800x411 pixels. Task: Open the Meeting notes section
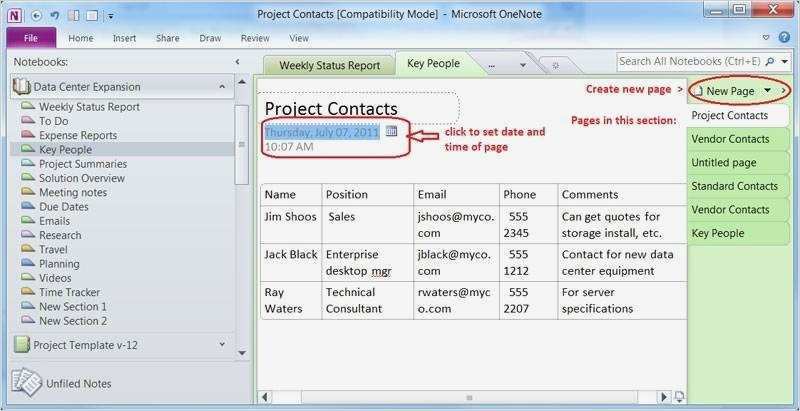[73, 193]
